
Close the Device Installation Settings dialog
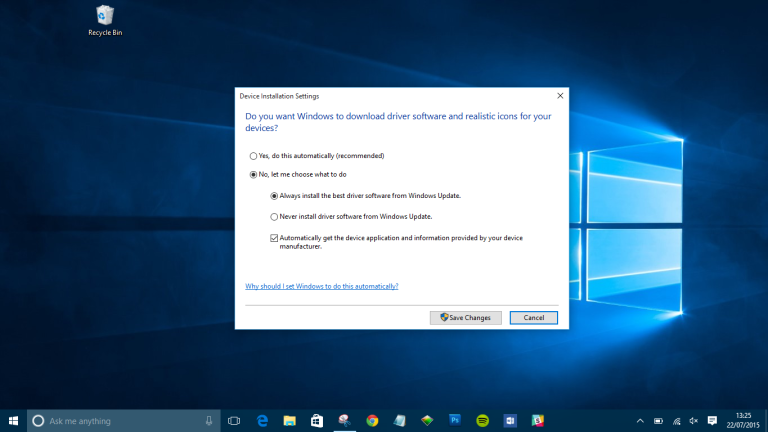point(560,96)
